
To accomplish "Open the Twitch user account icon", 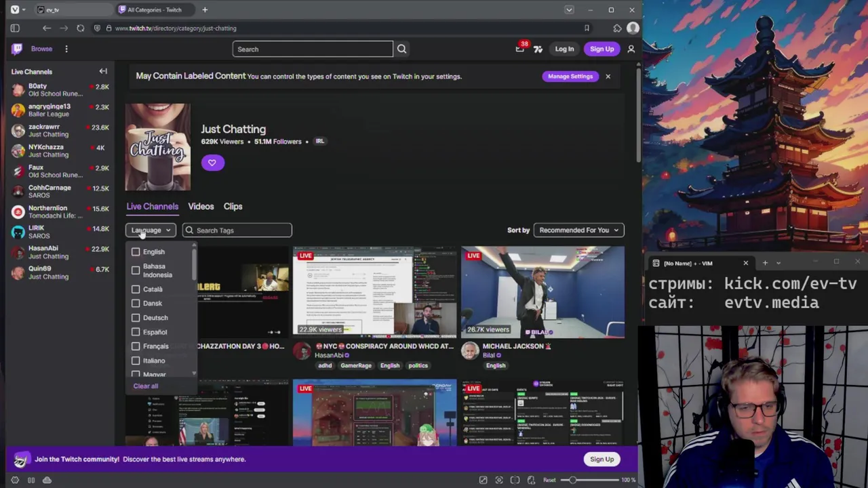I will point(631,49).
